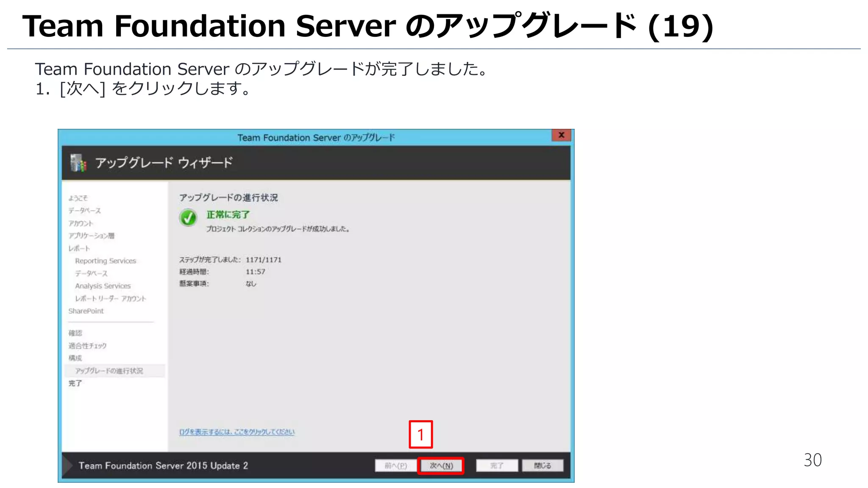This screenshot has width=868, height=488.
Task: Click Team Foundation Server 2015 Update 2 label
Action: (x=163, y=466)
